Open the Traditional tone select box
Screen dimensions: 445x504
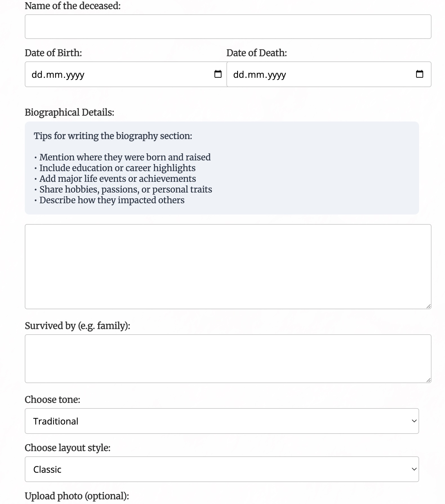point(222,421)
